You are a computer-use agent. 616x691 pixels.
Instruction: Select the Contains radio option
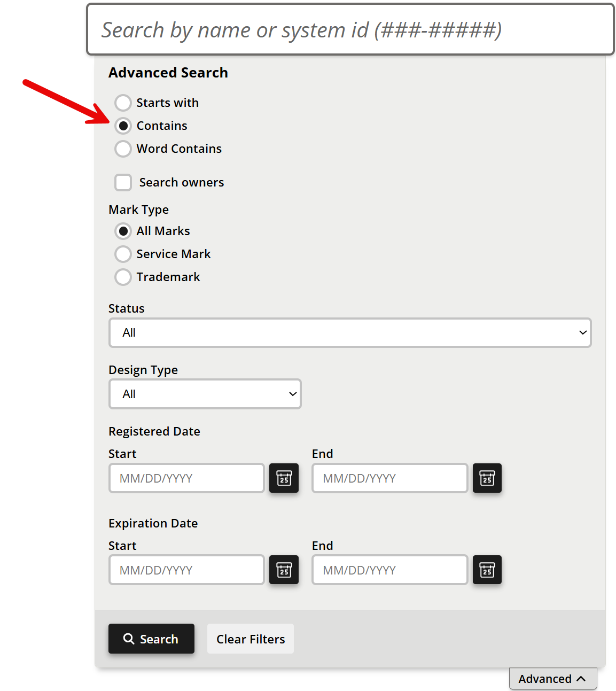123,126
